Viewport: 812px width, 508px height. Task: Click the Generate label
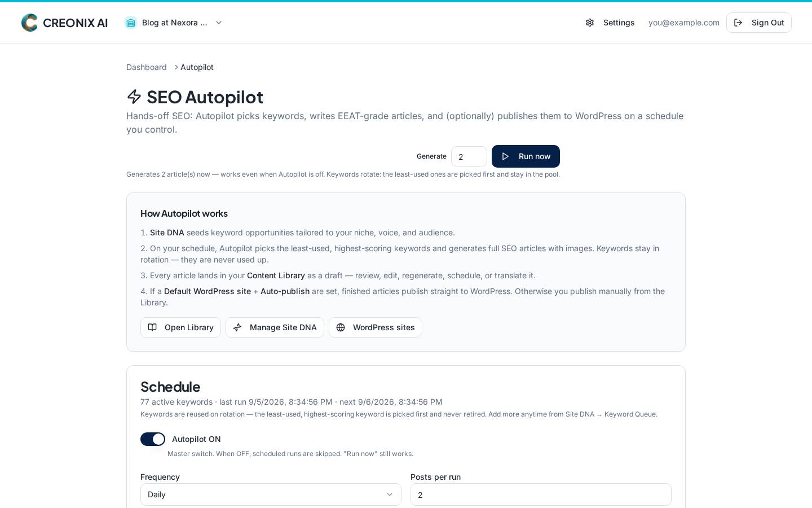[x=431, y=156]
